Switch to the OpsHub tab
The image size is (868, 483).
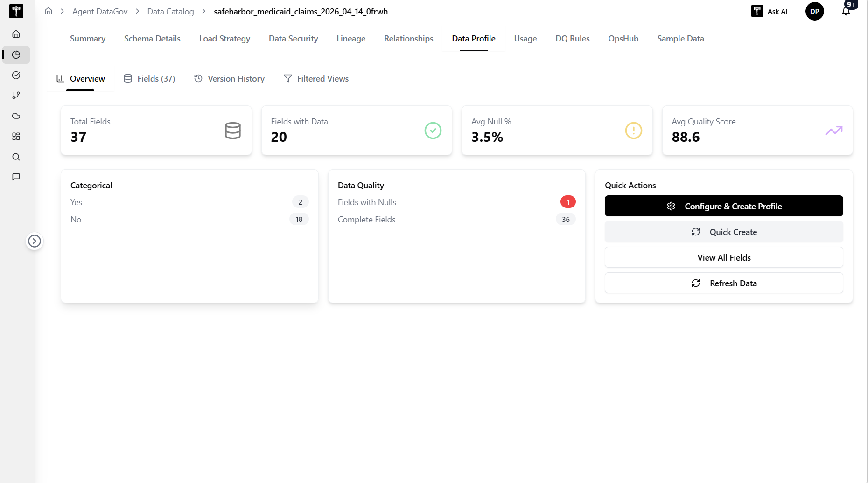pyautogui.click(x=623, y=39)
